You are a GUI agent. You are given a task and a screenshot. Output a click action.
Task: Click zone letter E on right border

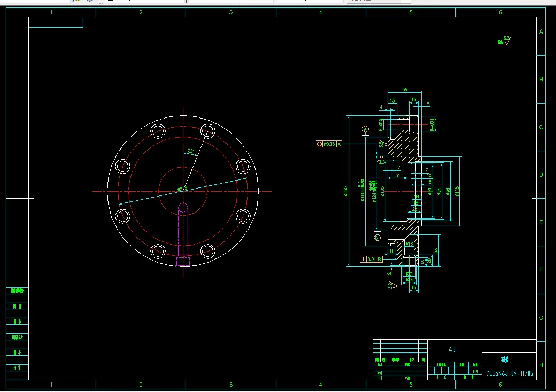click(x=541, y=222)
